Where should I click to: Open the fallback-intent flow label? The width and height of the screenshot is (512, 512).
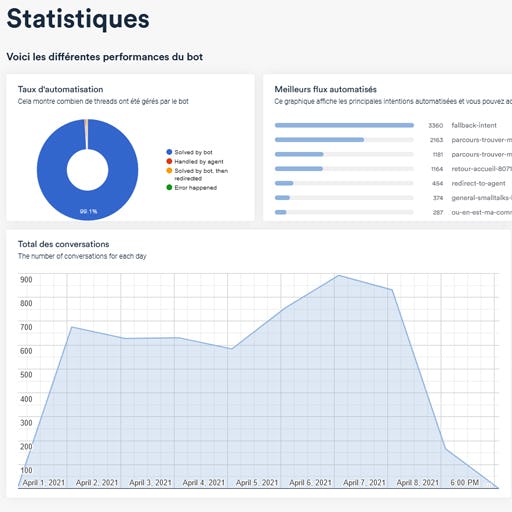[x=474, y=125]
